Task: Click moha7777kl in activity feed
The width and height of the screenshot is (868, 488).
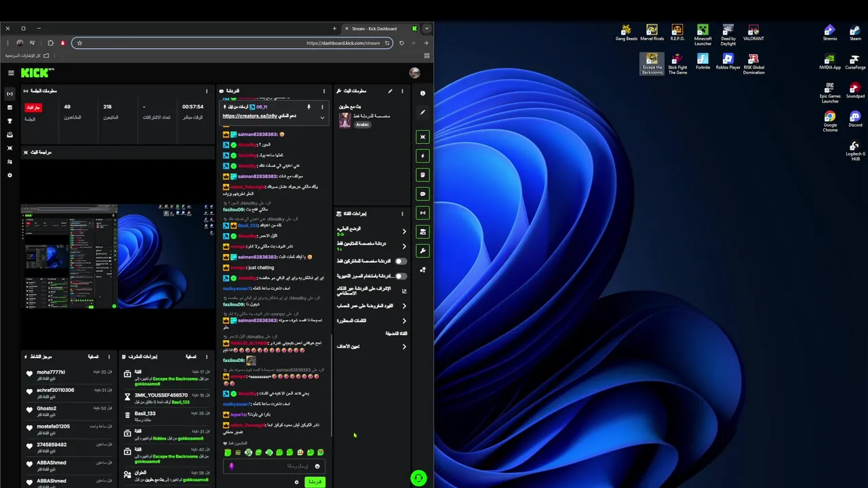Action: tap(51, 372)
